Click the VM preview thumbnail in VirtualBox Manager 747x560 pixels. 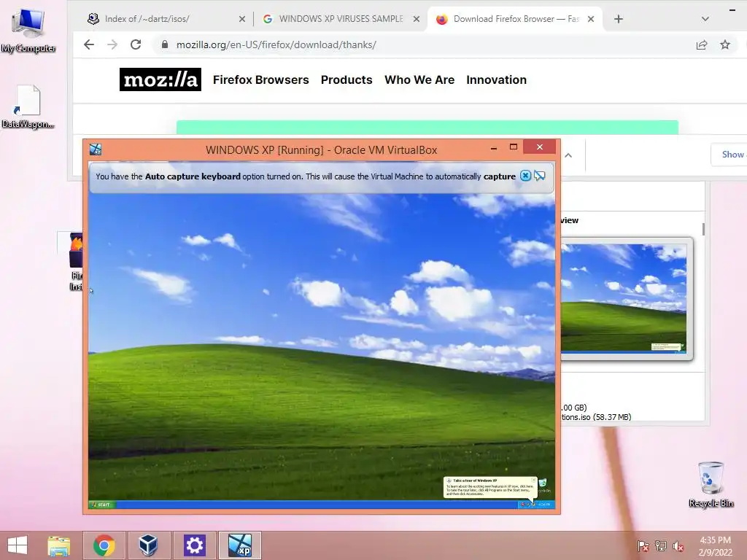[624, 298]
